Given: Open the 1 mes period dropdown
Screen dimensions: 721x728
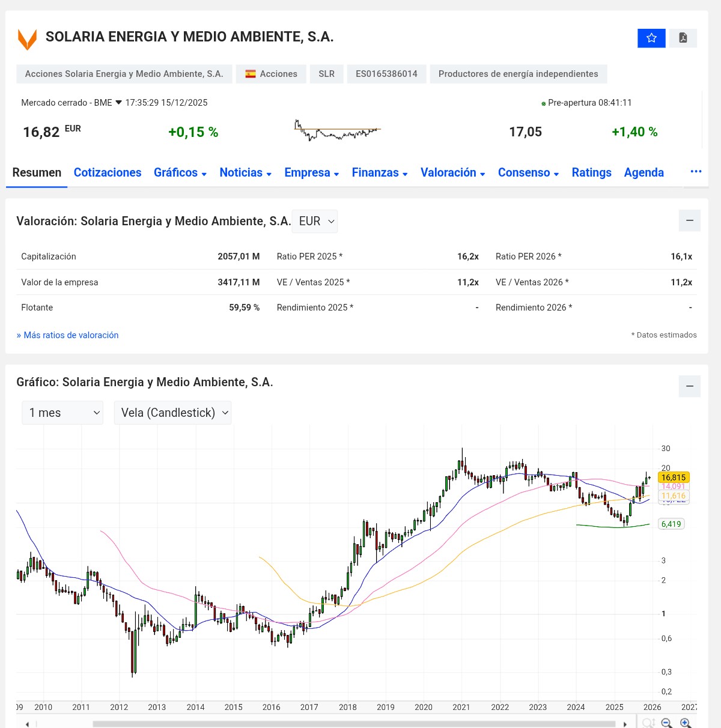Looking at the screenshot, I should tap(62, 413).
